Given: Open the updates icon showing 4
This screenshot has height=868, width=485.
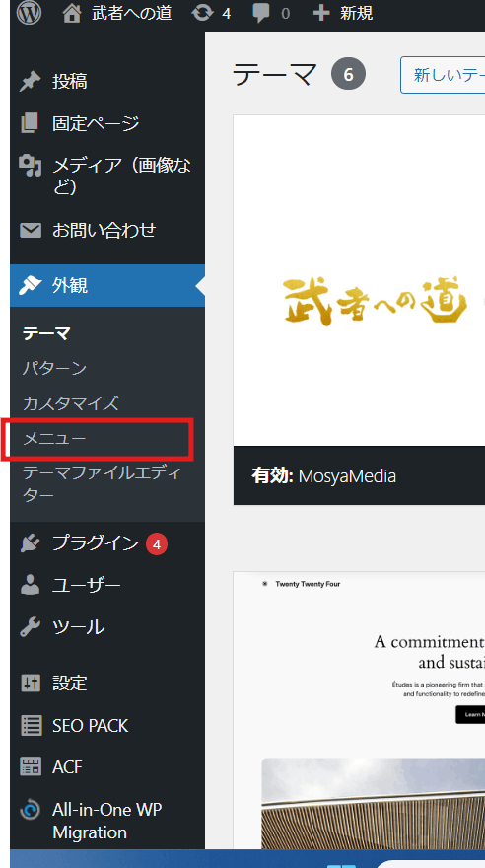Looking at the screenshot, I should [202, 13].
